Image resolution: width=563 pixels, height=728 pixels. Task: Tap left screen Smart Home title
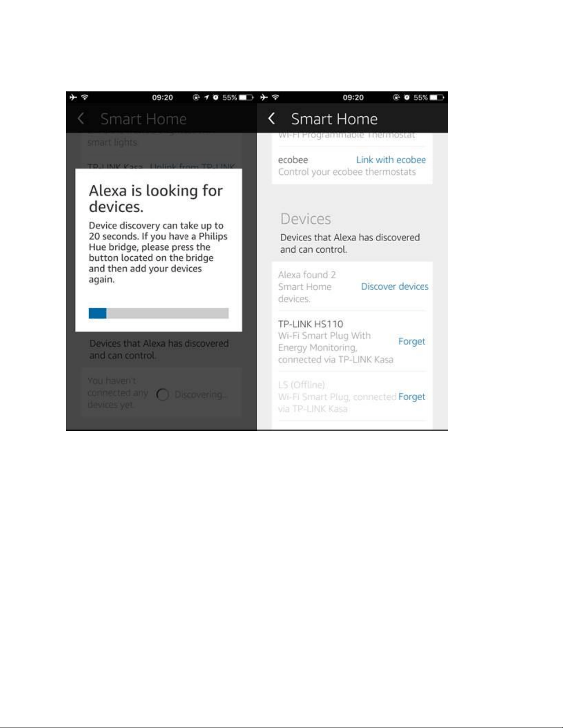click(x=143, y=119)
